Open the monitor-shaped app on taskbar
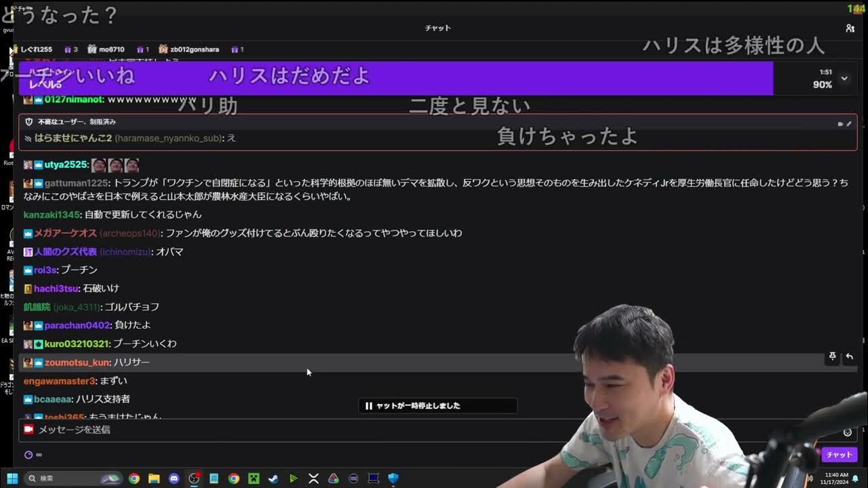Viewport: 868px width, 488px height. pyautogui.click(x=373, y=479)
